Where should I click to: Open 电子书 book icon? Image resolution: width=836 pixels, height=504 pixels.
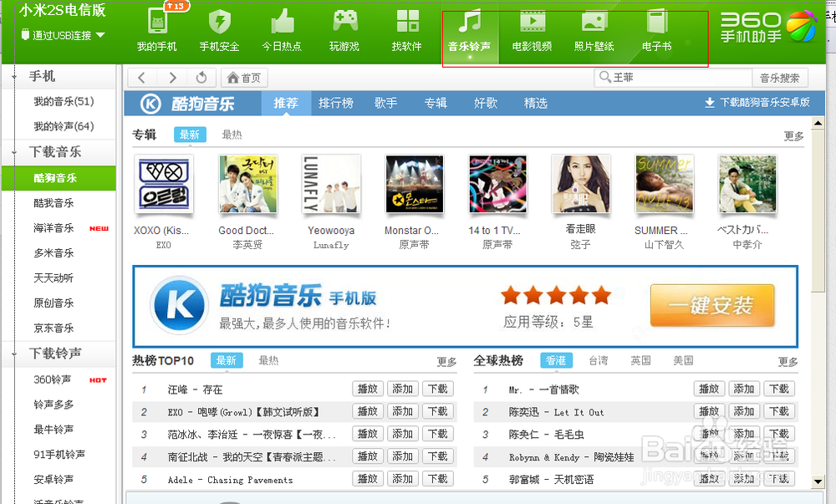(x=657, y=21)
